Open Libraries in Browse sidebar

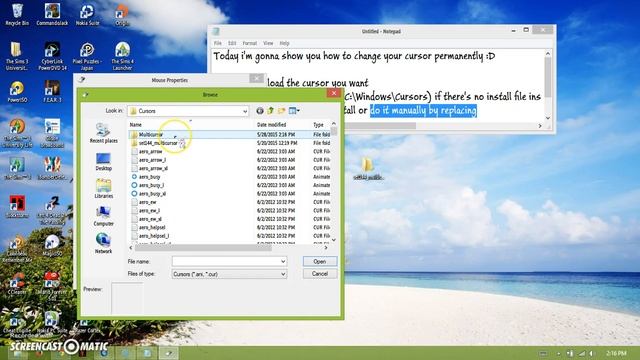(x=103, y=189)
